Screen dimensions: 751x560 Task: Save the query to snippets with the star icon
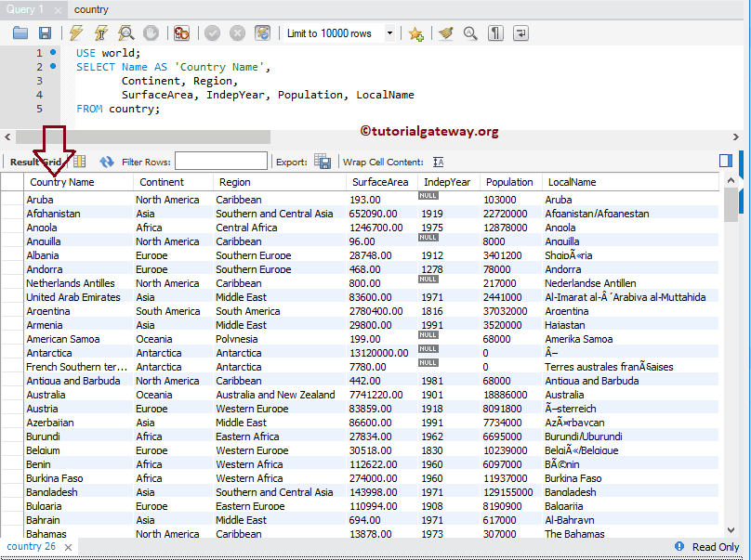416,33
